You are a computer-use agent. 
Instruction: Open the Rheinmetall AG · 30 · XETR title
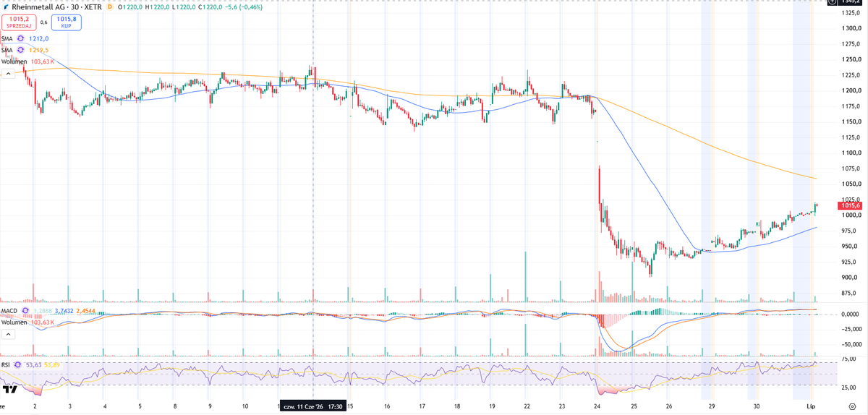tap(56, 7)
